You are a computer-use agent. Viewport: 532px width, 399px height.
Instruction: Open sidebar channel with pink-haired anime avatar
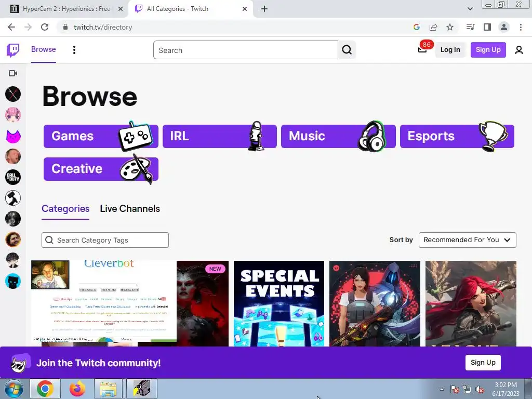pos(13,115)
